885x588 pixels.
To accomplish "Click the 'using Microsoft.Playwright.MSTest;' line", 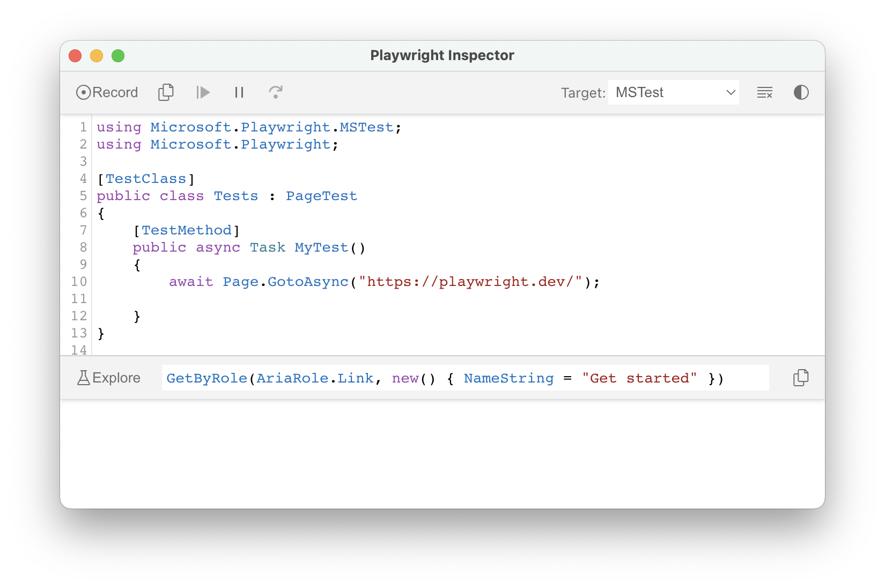I will [249, 127].
